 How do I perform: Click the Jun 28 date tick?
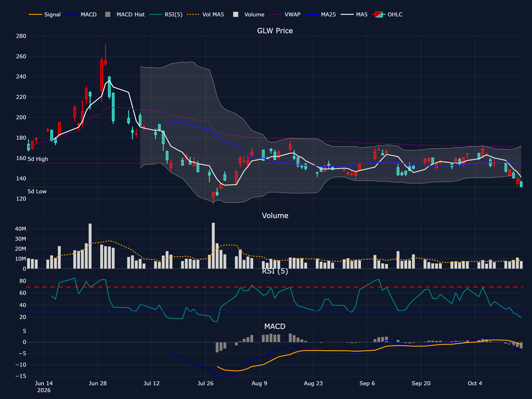tap(98, 383)
